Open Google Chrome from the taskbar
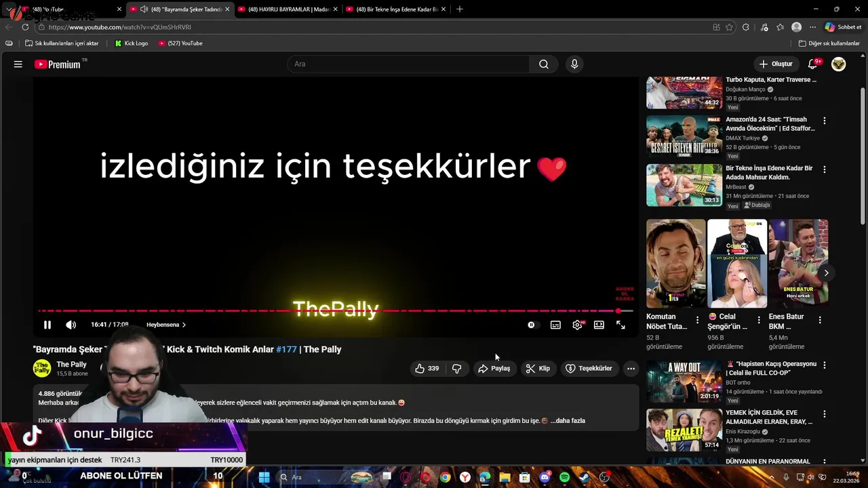 click(445, 477)
